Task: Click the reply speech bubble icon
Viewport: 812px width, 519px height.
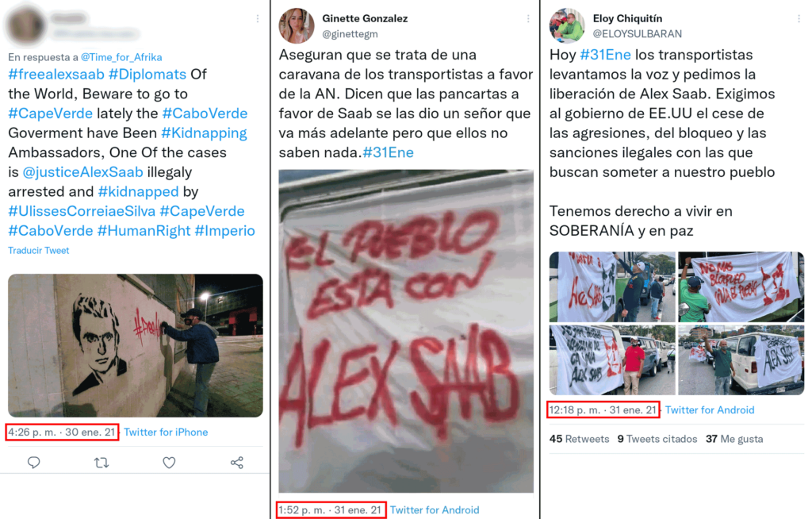Action: click(x=33, y=462)
